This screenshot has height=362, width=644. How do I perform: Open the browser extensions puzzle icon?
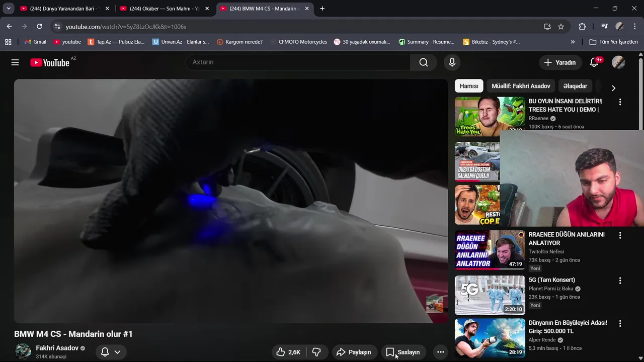coord(582,27)
